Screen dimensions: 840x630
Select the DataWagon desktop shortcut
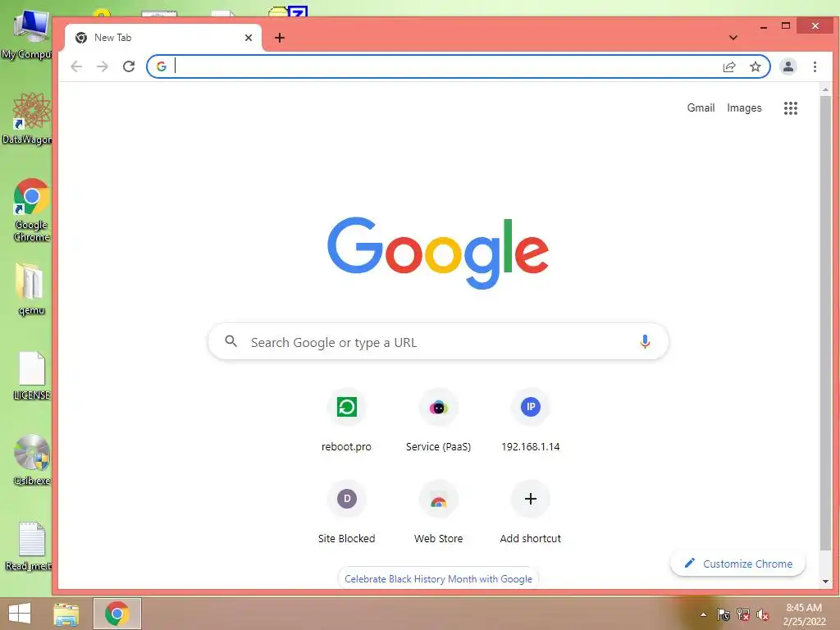tap(28, 118)
